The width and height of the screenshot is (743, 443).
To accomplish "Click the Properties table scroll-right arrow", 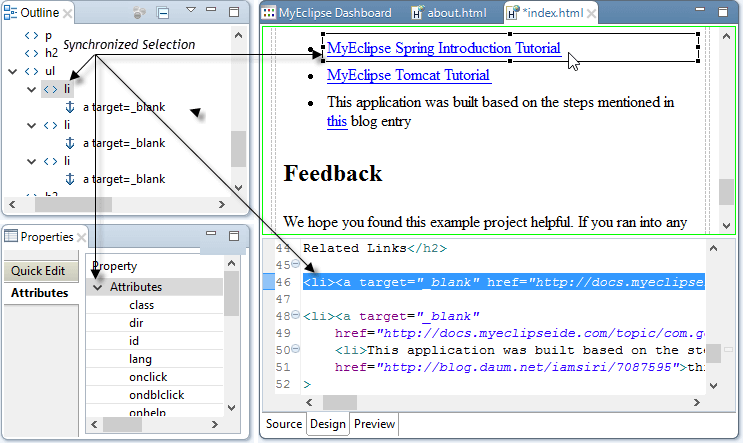I will click(x=215, y=425).
